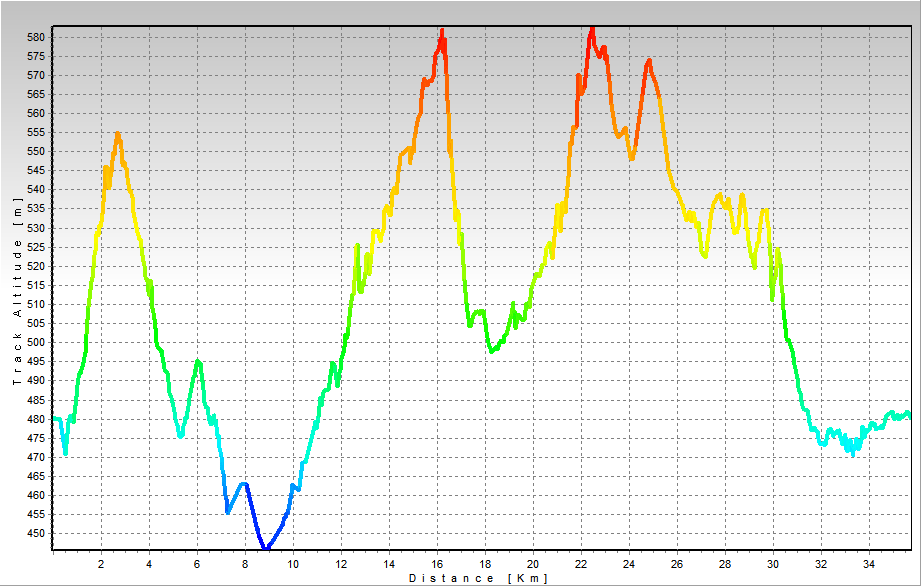921x586 pixels.
Task: Click the small green peak at 6 km
Action: tap(198, 361)
